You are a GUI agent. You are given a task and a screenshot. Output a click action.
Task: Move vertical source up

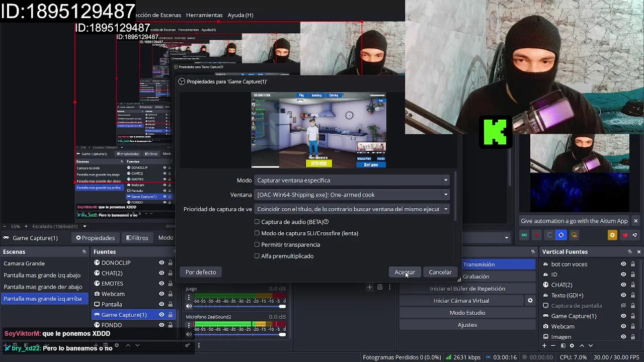(x=582, y=346)
